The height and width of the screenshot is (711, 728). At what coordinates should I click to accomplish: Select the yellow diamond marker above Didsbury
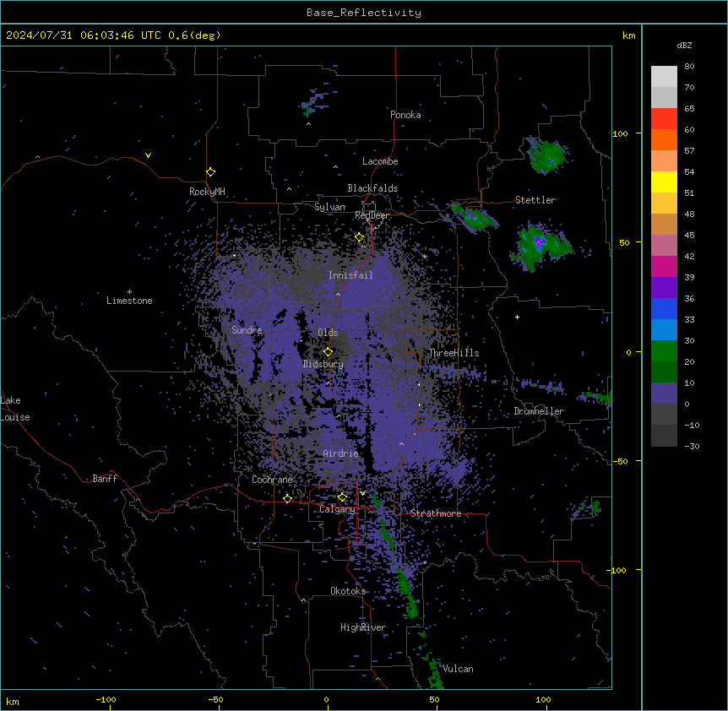click(328, 351)
